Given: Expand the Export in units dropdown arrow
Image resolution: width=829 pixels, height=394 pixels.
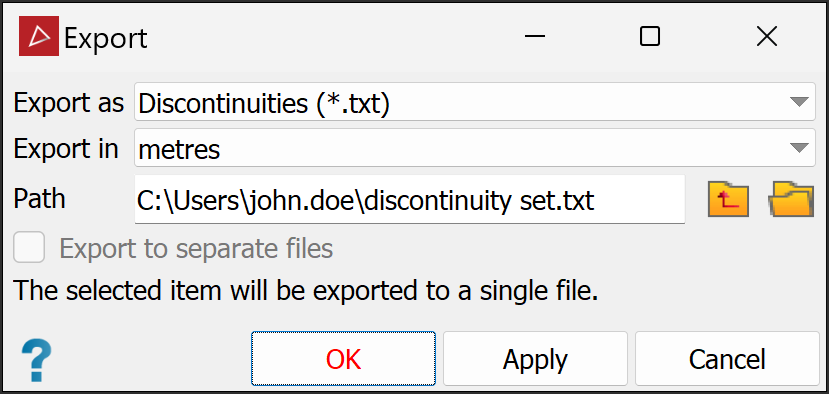Looking at the screenshot, I should coord(799,148).
